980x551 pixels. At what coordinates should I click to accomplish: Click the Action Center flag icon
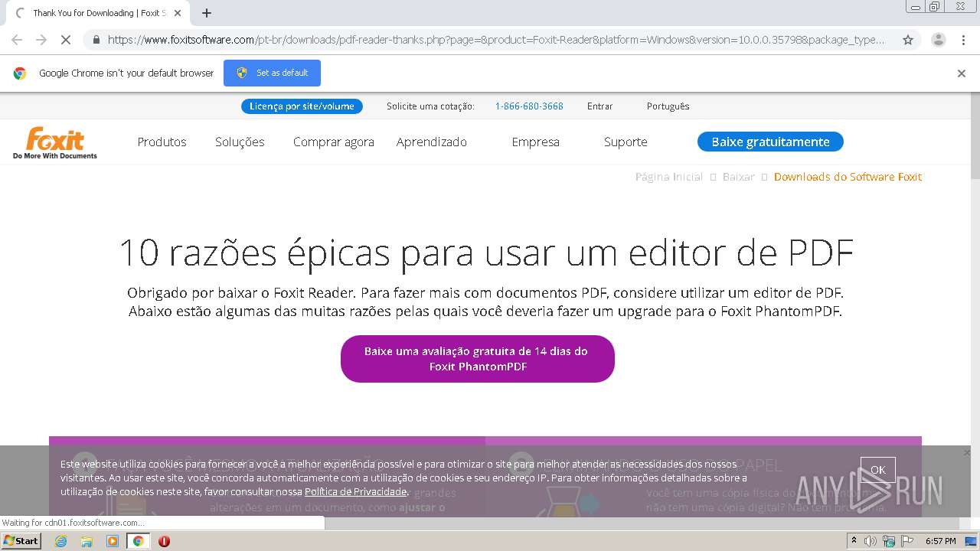pyautogui.click(x=907, y=541)
